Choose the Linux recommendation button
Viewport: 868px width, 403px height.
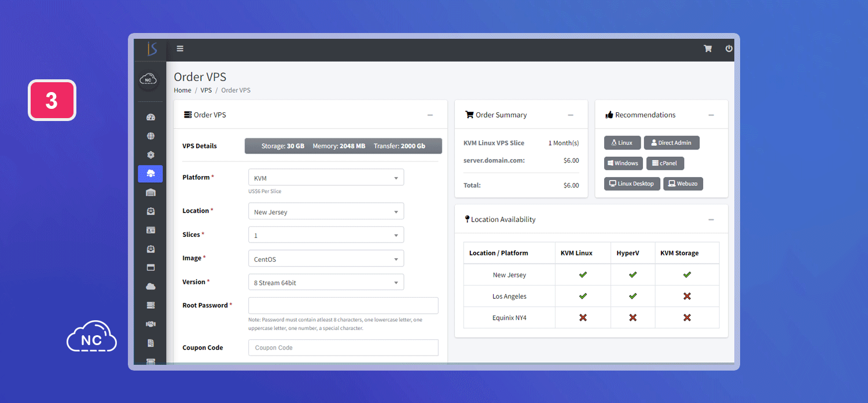(622, 143)
